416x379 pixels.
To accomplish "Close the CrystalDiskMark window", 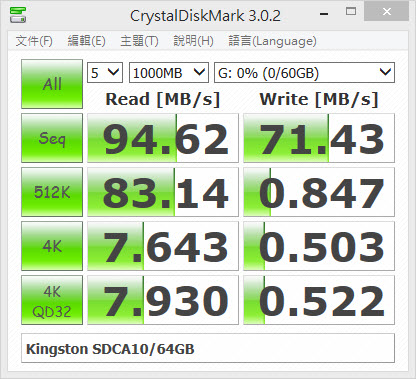I will [387, 12].
